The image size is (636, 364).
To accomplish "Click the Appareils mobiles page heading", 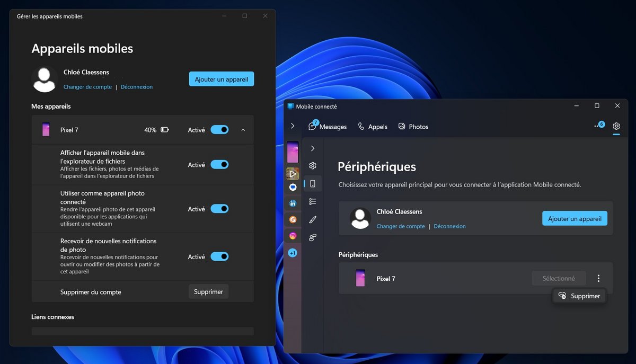I will coord(82,49).
